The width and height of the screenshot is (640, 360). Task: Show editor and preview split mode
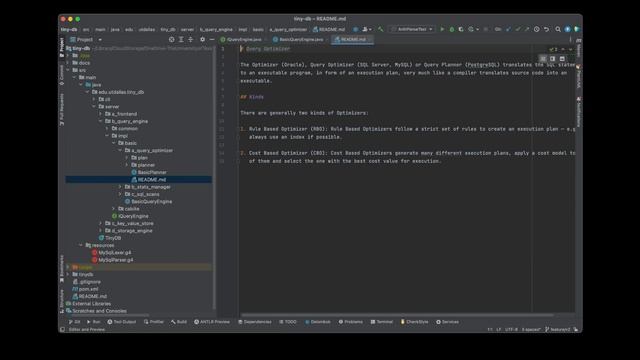[553, 59]
